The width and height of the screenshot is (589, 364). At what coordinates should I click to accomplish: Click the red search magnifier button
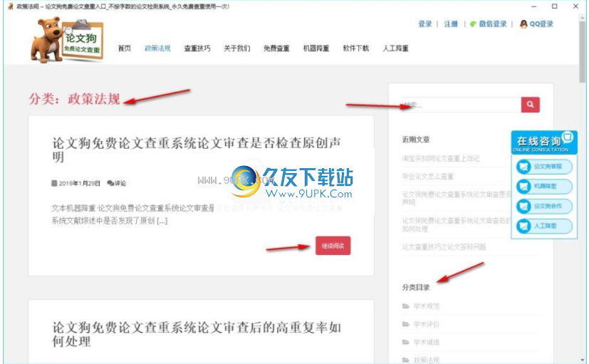click(531, 105)
